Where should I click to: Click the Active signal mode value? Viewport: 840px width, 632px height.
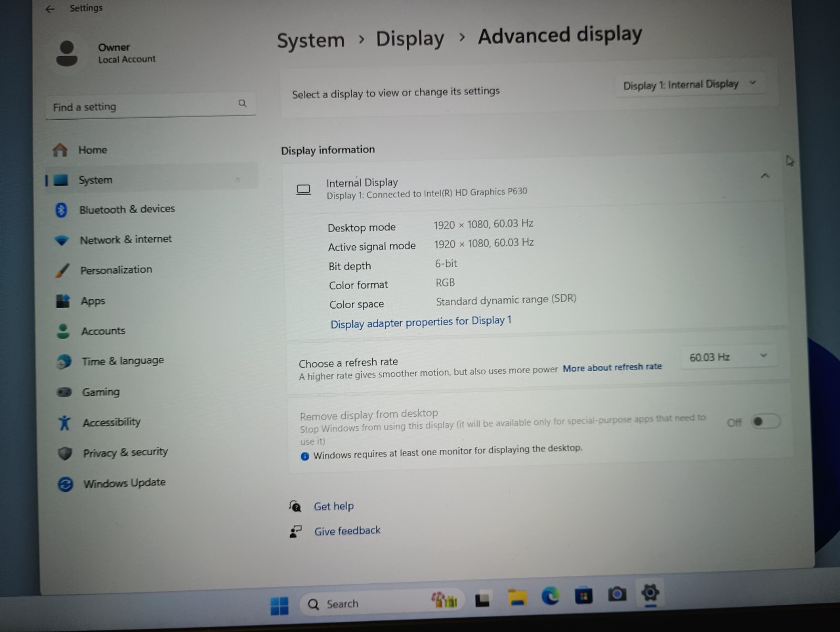point(484,243)
